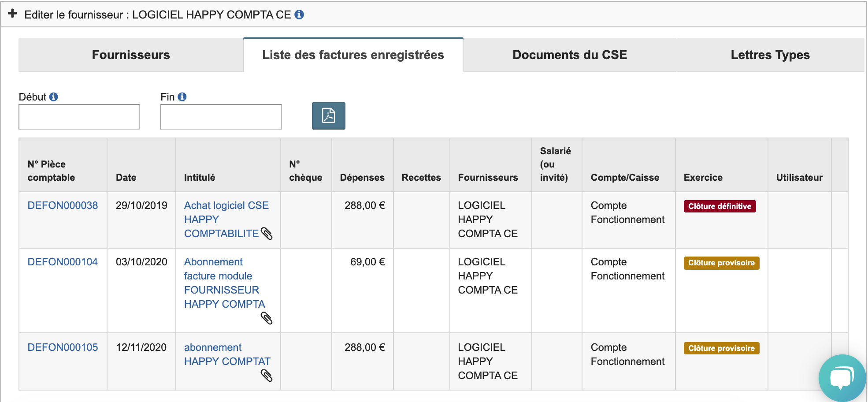Open accounting entry DEFON000105 link
The height and width of the screenshot is (402, 868).
63,347
